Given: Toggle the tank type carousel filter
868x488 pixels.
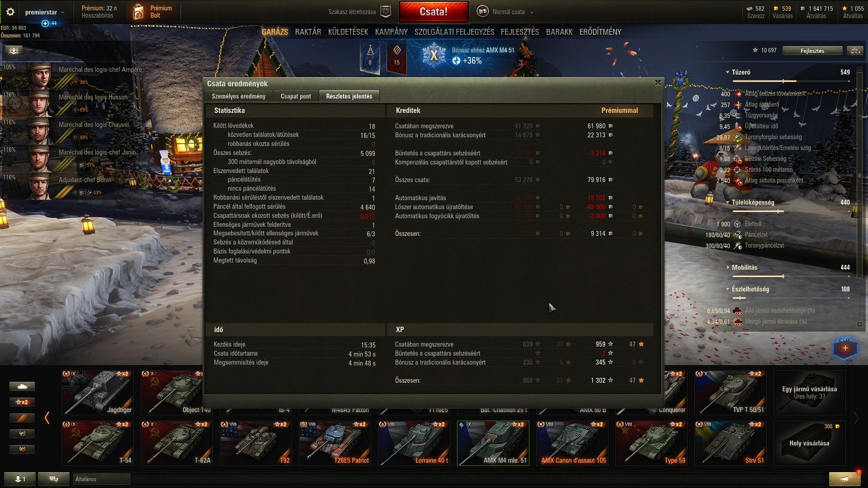Looking at the screenshot, I should [22, 386].
